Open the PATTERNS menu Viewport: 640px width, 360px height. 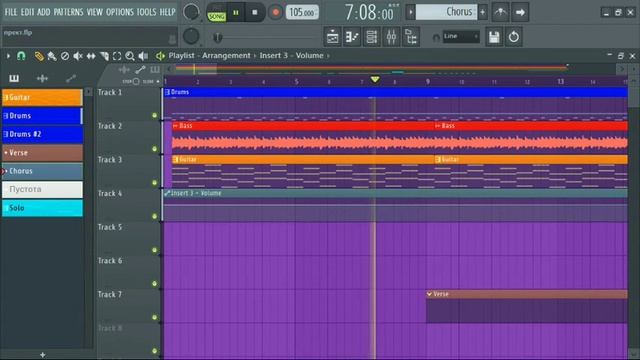pos(68,12)
